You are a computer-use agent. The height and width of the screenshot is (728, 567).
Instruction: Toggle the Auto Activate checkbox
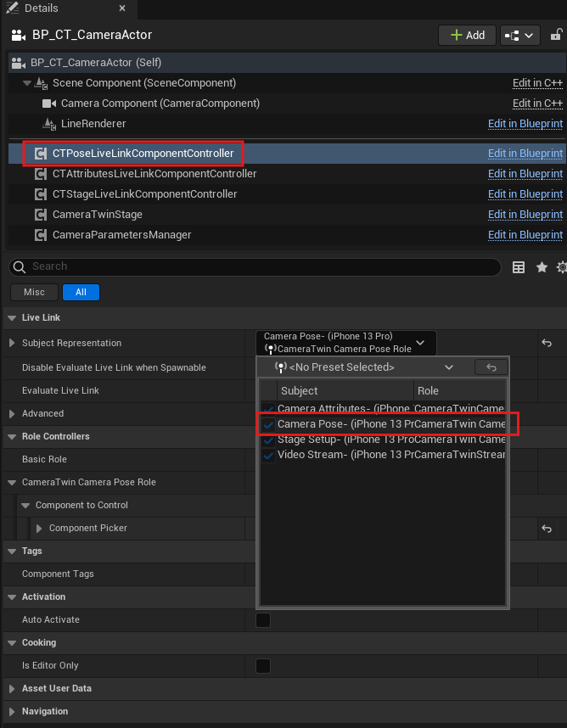(264, 620)
